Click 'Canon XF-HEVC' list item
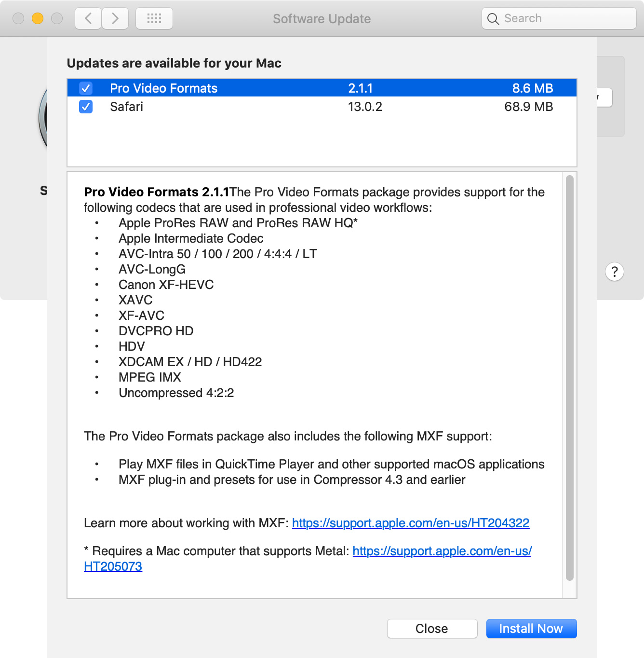The image size is (644, 658). click(166, 285)
